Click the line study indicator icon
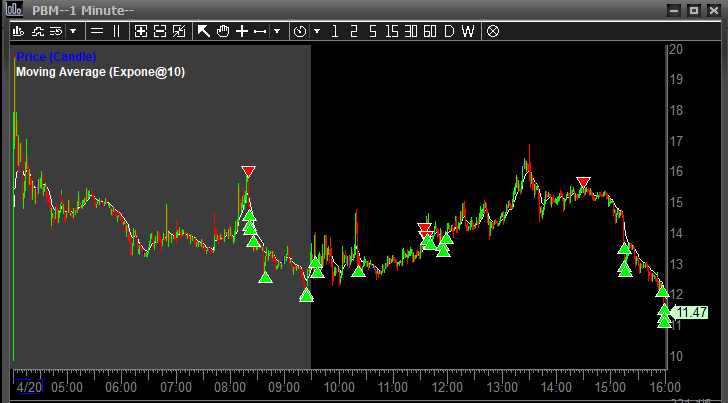This screenshot has height=403, width=728. pyautogui.click(x=38, y=32)
